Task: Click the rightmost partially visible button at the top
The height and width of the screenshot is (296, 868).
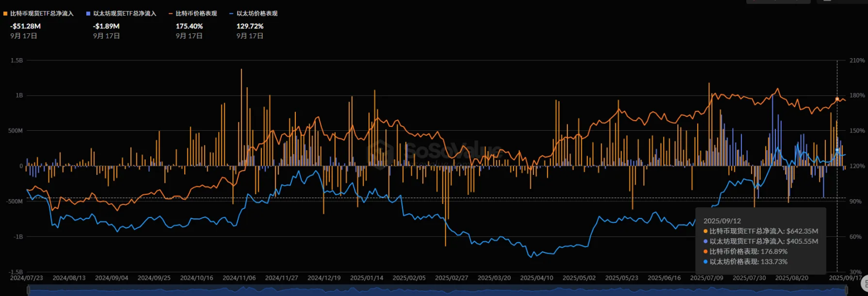Action: tap(842, 2)
